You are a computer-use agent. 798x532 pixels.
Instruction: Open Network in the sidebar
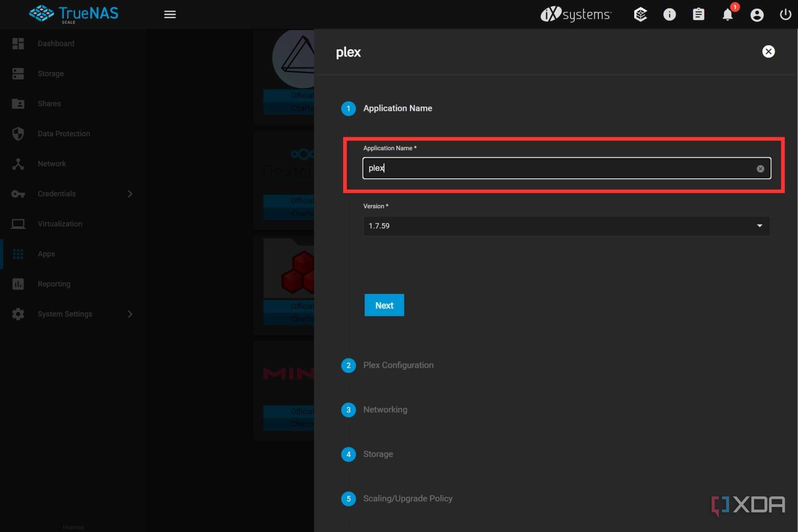pyautogui.click(x=52, y=163)
